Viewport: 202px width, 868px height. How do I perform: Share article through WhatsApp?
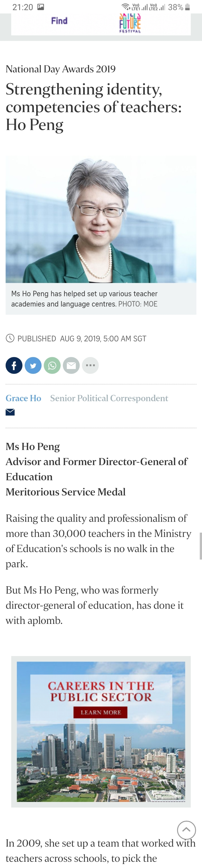(x=52, y=365)
